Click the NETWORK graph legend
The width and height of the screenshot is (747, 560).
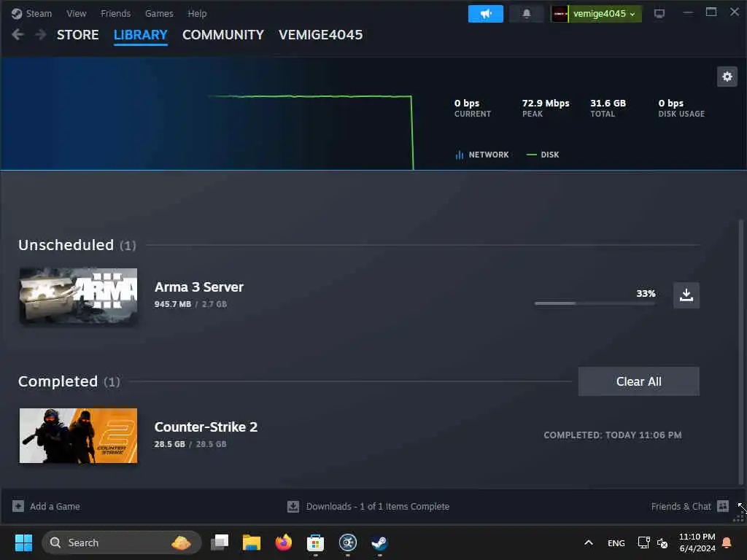(482, 155)
